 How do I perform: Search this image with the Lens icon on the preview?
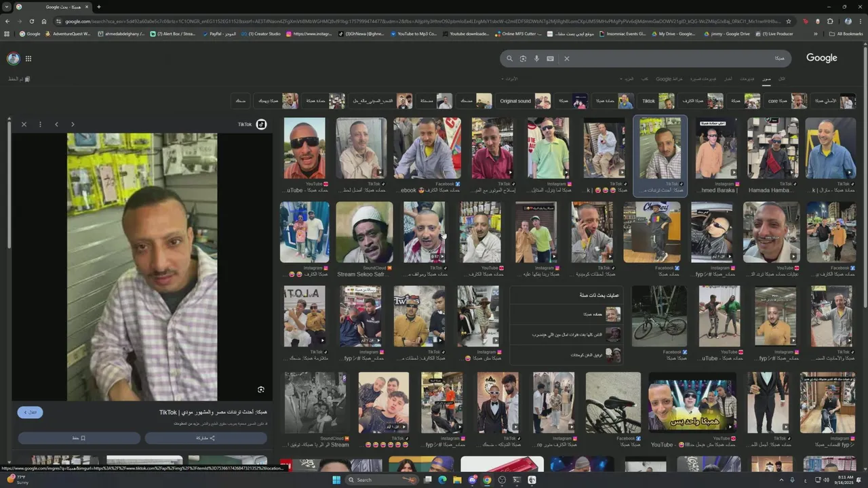pyautogui.click(x=261, y=389)
